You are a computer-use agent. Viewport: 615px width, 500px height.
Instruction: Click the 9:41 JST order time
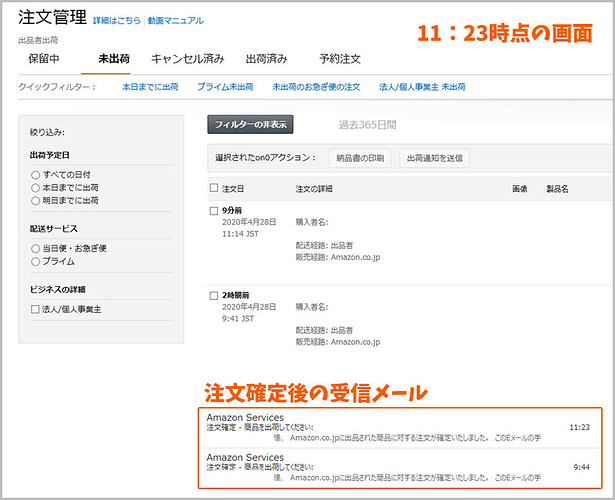tap(238, 319)
